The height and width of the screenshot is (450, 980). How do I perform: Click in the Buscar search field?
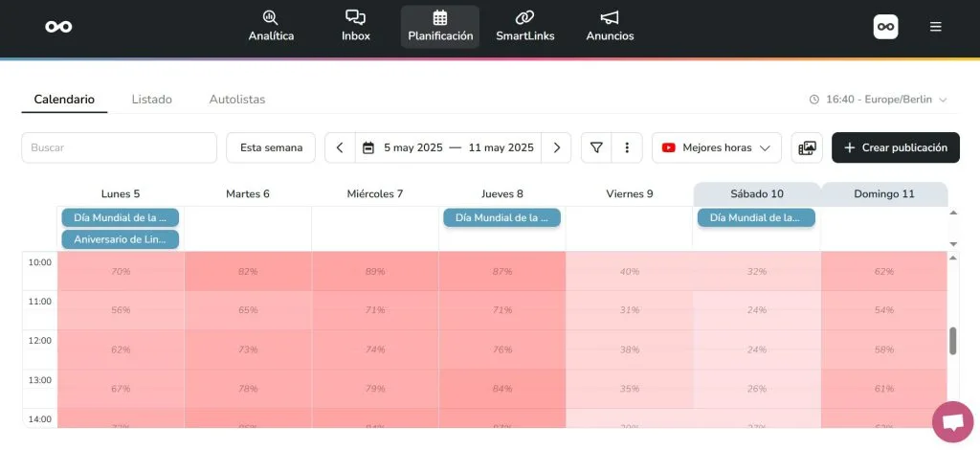(x=119, y=147)
